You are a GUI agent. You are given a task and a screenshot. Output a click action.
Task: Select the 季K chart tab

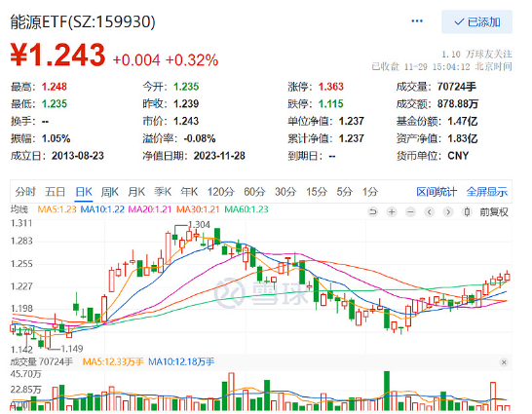163,192
